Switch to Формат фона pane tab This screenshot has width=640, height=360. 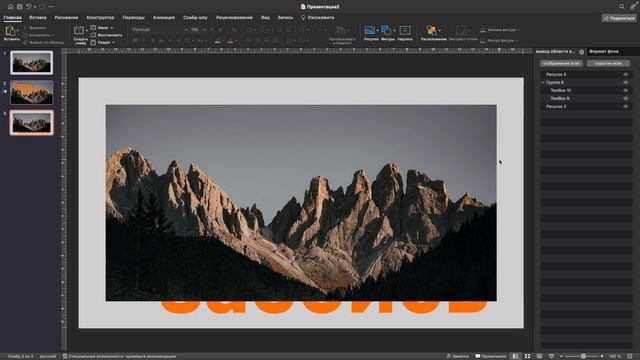604,51
